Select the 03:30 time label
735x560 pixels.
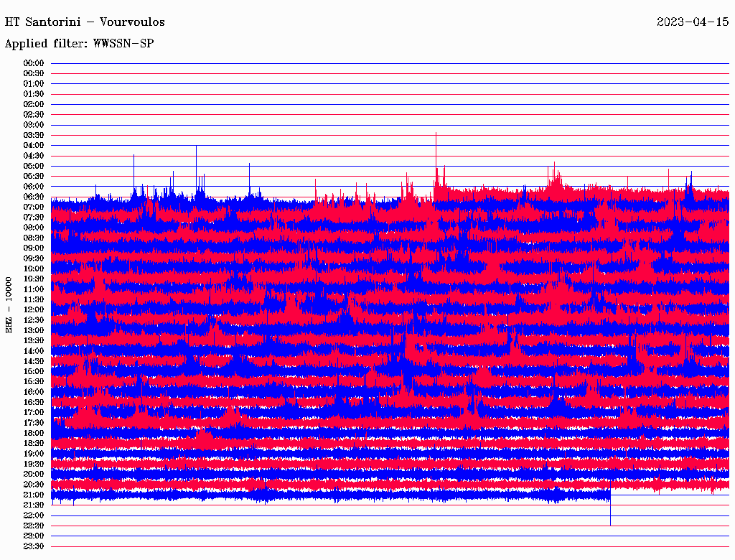[x=34, y=135]
